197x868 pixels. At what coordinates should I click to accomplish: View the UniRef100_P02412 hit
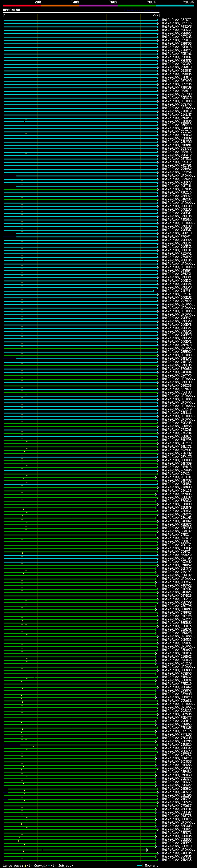point(176,538)
